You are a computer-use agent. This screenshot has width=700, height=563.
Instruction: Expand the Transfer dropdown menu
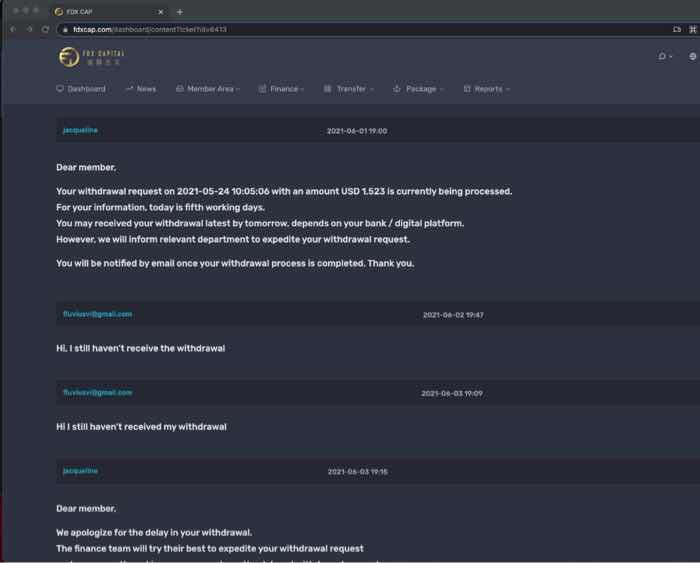tap(349, 89)
